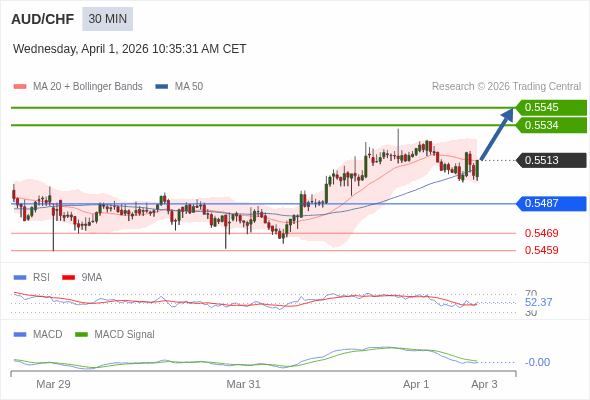Click the MA 20 + Bollinger Bands legend swatch
Viewport: 590px width, 400px height.
click(20, 87)
